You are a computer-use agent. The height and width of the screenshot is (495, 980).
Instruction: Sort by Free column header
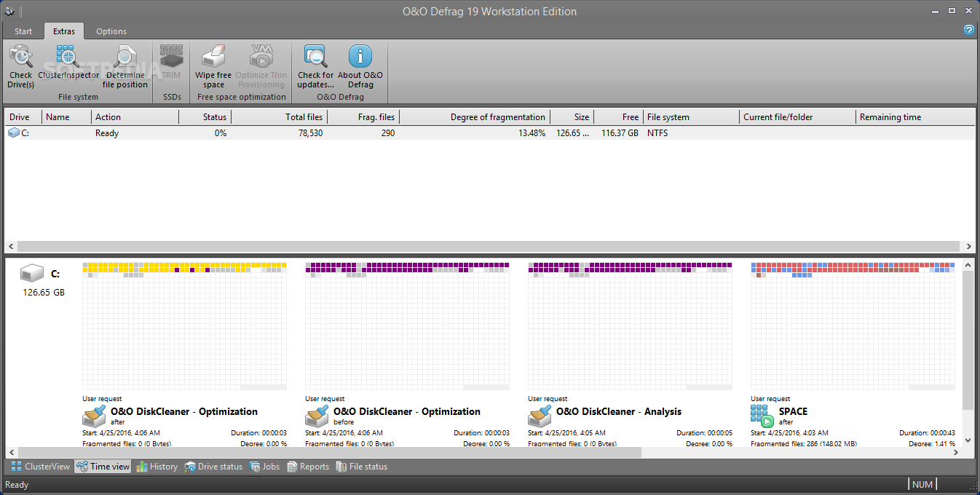point(619,116)
